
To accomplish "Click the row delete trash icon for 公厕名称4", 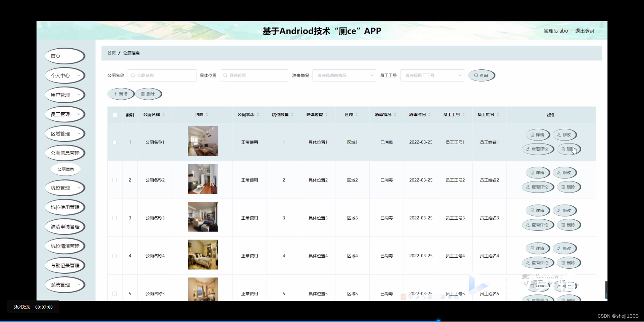I will point(564,263).
